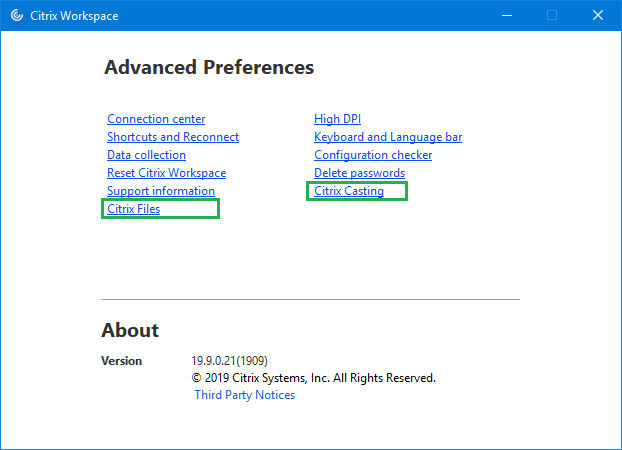622x450 pixels.
Task: Select Keyboard and Language bar link
Action: click(388, 137)
